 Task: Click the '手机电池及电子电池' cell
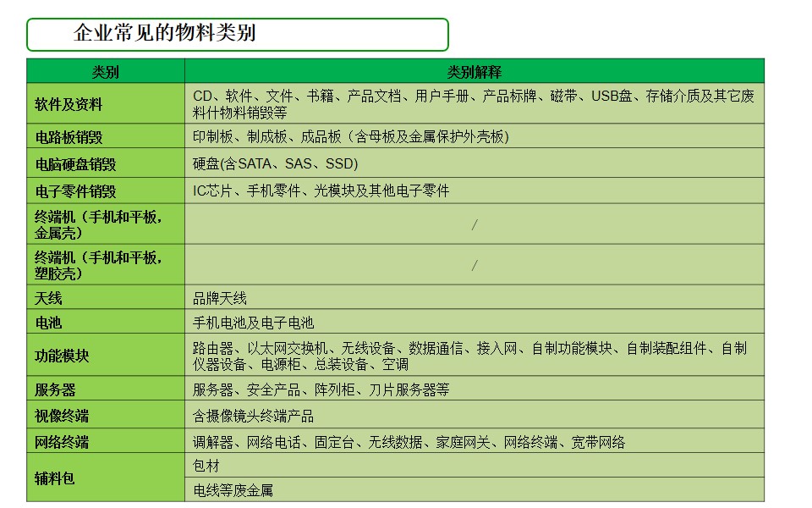coord(475,322)
